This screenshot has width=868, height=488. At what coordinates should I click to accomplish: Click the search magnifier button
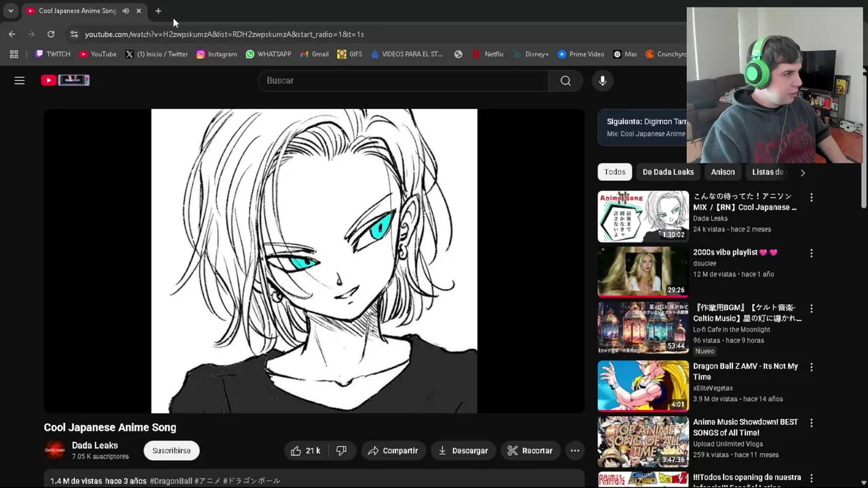pyautogui.click(x=566, y=81)
